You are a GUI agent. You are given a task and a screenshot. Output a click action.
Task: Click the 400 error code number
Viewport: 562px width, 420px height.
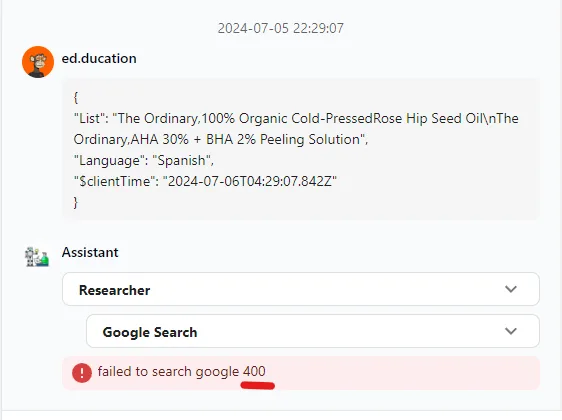254,371
